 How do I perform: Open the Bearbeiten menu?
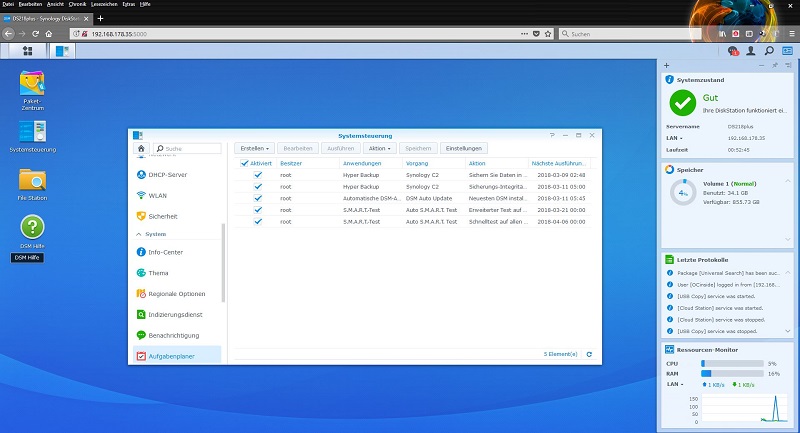click(x=30, y=4)
